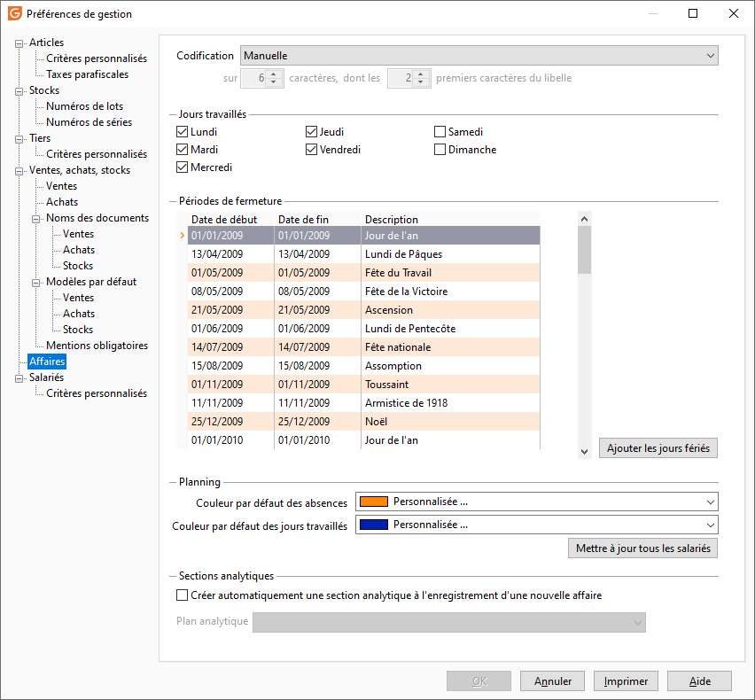This screenshot has height=700, width=755.
Task: Enable Samedi as a working day
Action: point(440,132)
